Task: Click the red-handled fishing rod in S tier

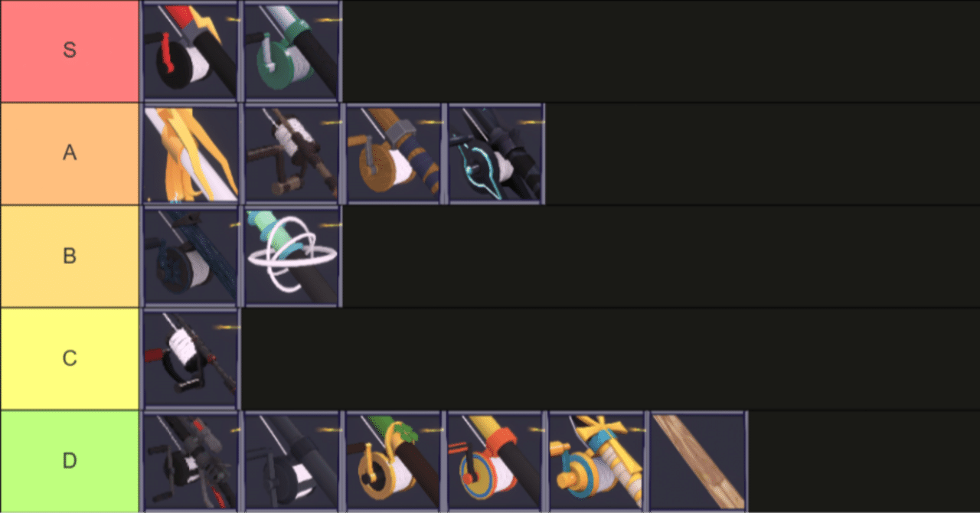Action: click(191, 51)
